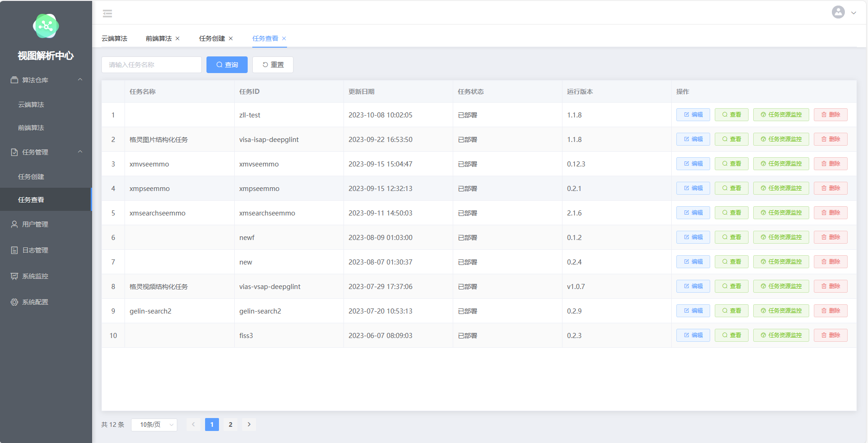868x443 pixels.
Task: Click the 共 12 条 total count text
Action: click(112, 425)
